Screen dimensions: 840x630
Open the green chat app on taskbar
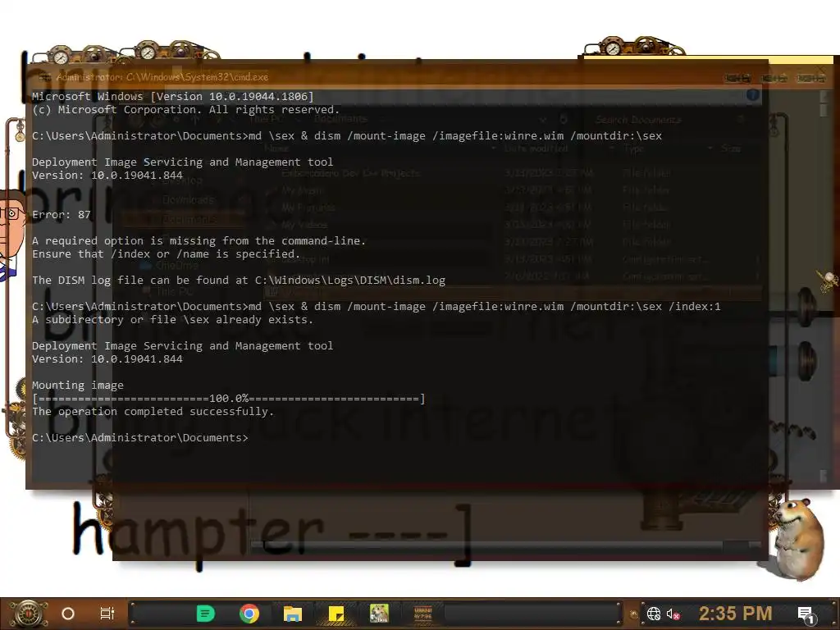pyautogui.click(x=206, y=614)
